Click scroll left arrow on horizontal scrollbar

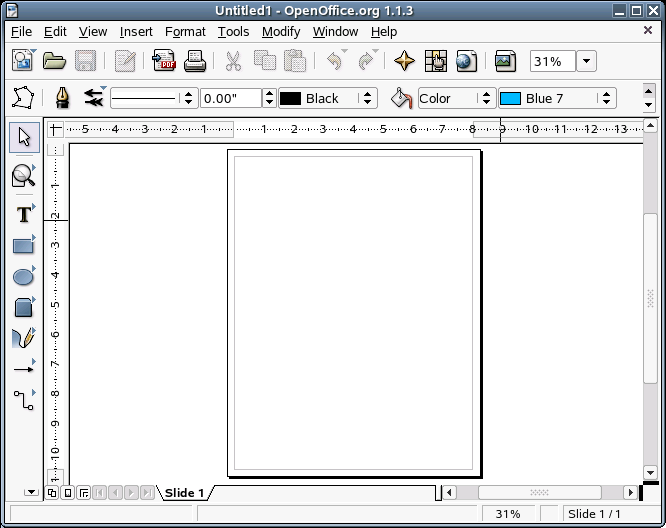449,492
